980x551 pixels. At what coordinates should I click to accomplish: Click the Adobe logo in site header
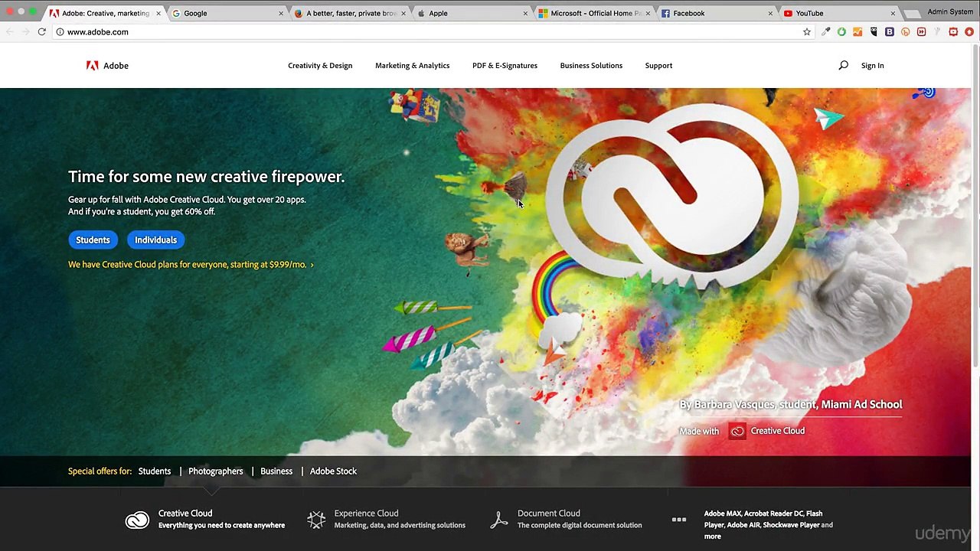tap(107, 66)
